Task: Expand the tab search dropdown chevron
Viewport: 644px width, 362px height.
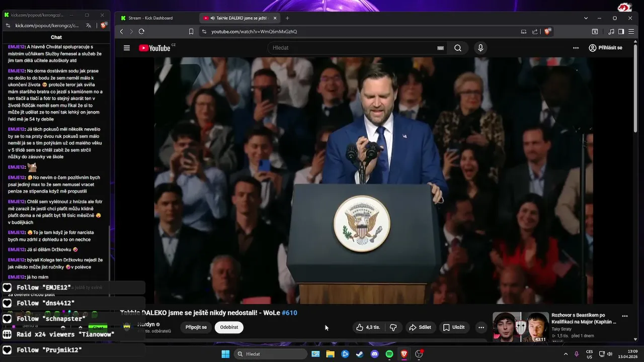Action: (x=586, y=18)
